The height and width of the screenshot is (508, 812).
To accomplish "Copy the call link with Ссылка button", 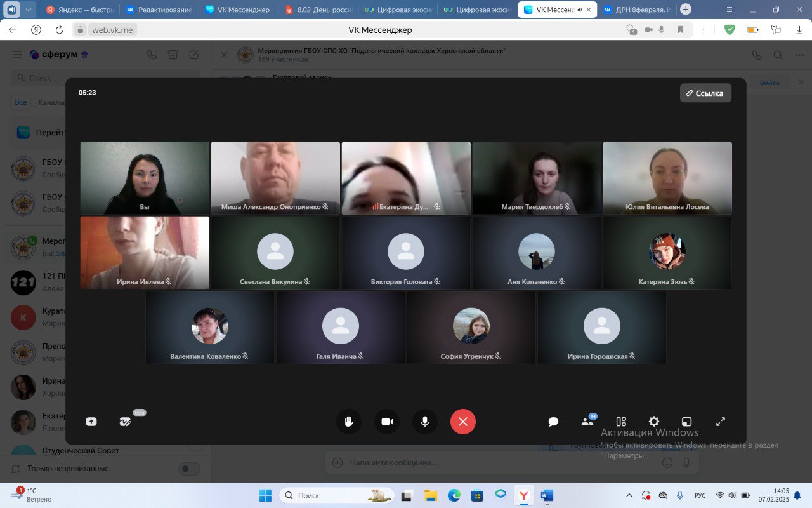I will click(x=705, y=93).
